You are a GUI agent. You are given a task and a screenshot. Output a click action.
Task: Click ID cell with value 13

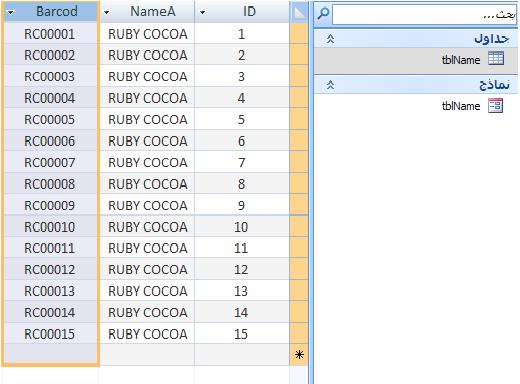click(x=242, y=291)
